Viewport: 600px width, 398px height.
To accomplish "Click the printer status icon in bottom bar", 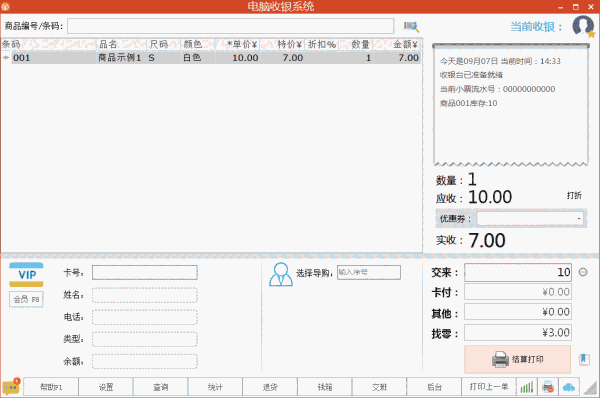I will point(548,387).
